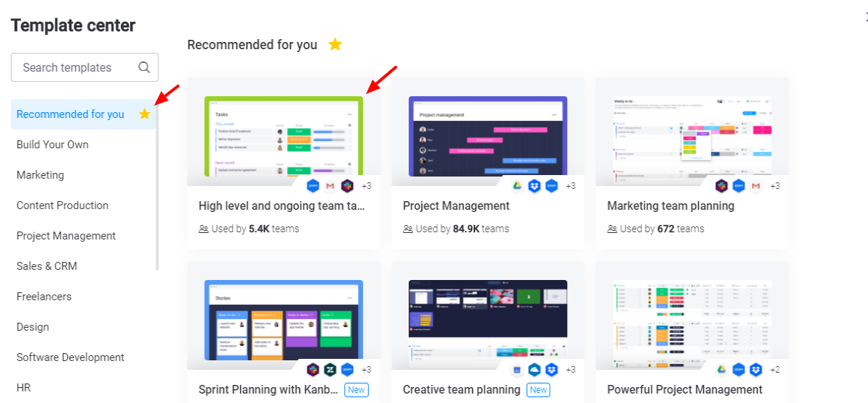868x403 pixels.
Task: Click the New badge on Creative team planning
Action: point(538,390)
